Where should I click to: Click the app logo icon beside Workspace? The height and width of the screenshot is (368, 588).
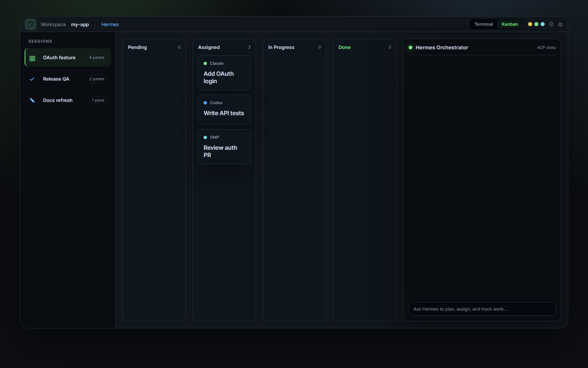pyautogui.click(x=31, y=24)
